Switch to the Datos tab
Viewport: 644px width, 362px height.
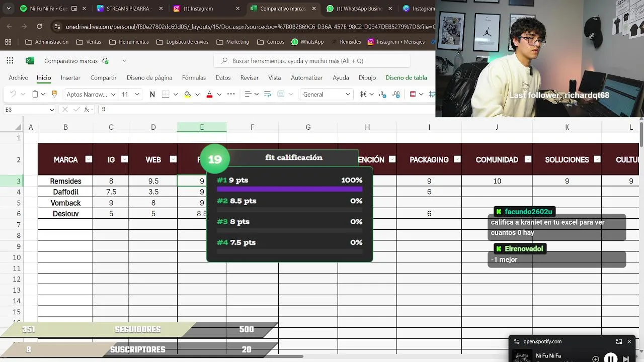click(223, 78)
